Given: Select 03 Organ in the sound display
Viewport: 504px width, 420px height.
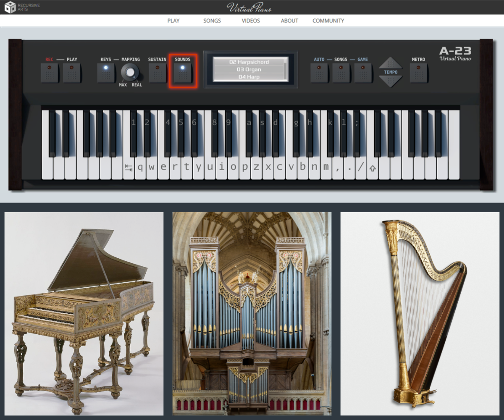Looking at the screenshot, I should 249,69.
